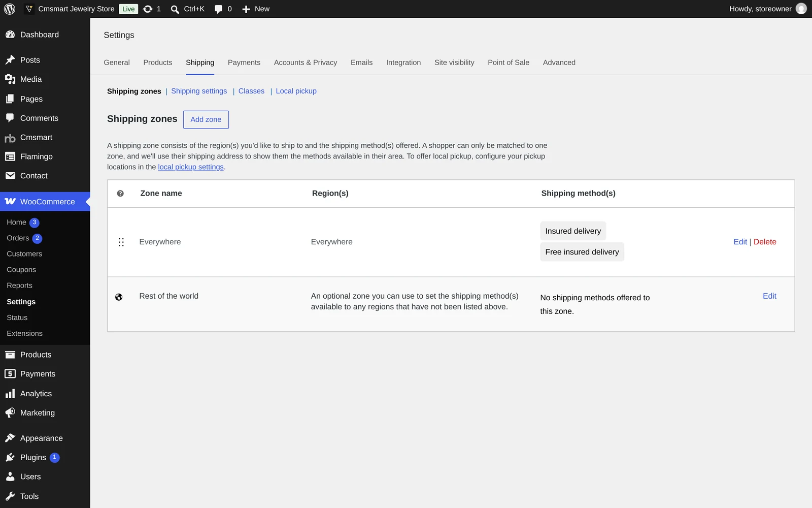Click the Tools wrench icon
This screenshot has height=508, width=812.
coord(10,496)
